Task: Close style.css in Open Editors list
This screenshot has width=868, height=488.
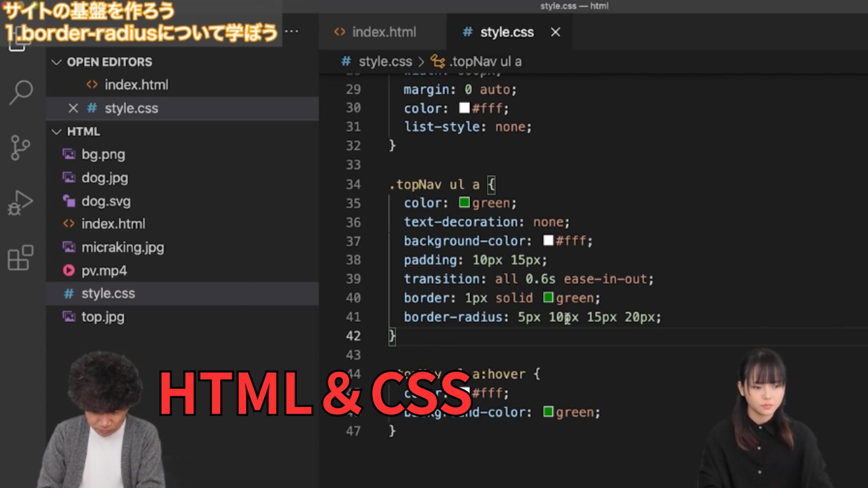Action: pyautogui.click(x=73, y=108)
